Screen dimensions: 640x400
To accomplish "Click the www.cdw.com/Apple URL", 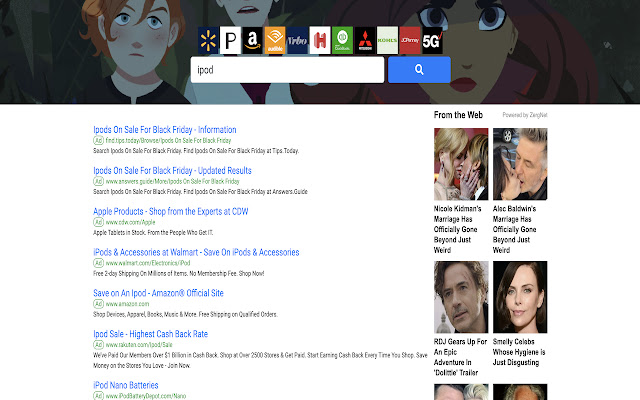I will coord(130,222).
